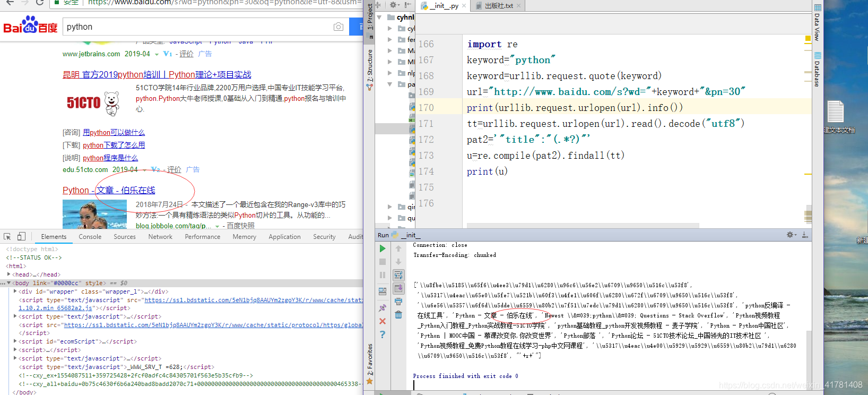
Task: Open the python程序是什么 link
Action: [110, 158]
